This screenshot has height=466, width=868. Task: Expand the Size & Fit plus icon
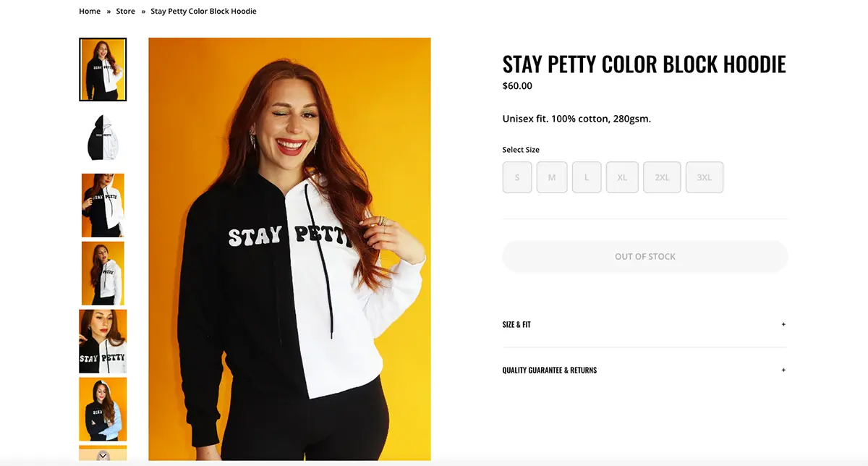coord(783,325)
